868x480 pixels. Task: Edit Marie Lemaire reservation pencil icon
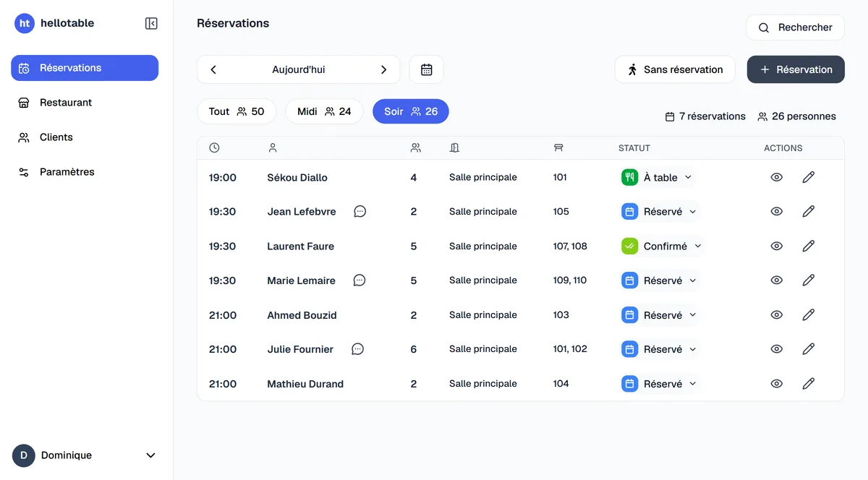point(809,280)
